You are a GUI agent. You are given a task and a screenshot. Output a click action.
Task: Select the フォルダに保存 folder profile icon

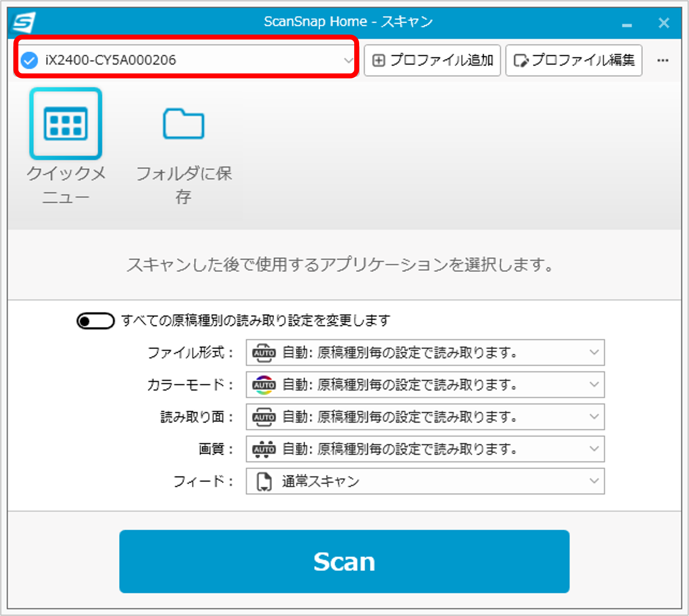tap(183, 124)
